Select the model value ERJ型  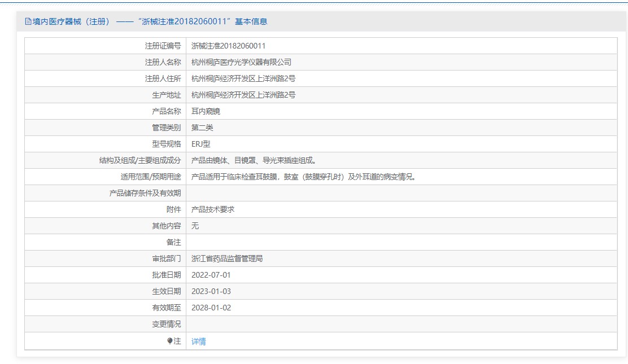point(200,144)
